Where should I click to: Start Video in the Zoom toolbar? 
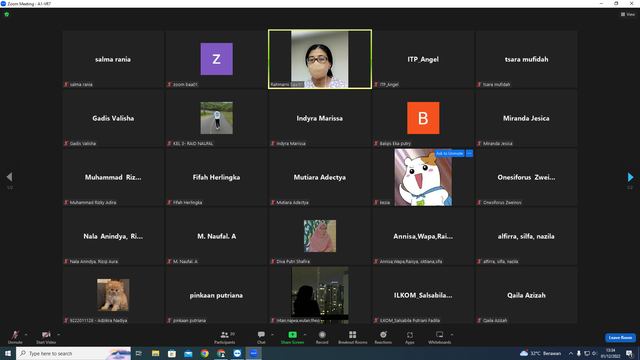coord(46,337)
